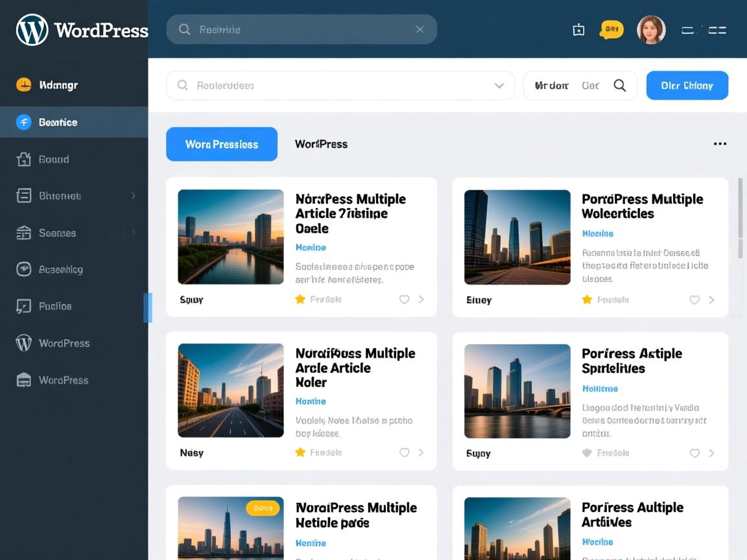Viewport: 747px width, 560px height.
Task: Open the river skyline article thumbnail
Action: [x=231, y=237]
